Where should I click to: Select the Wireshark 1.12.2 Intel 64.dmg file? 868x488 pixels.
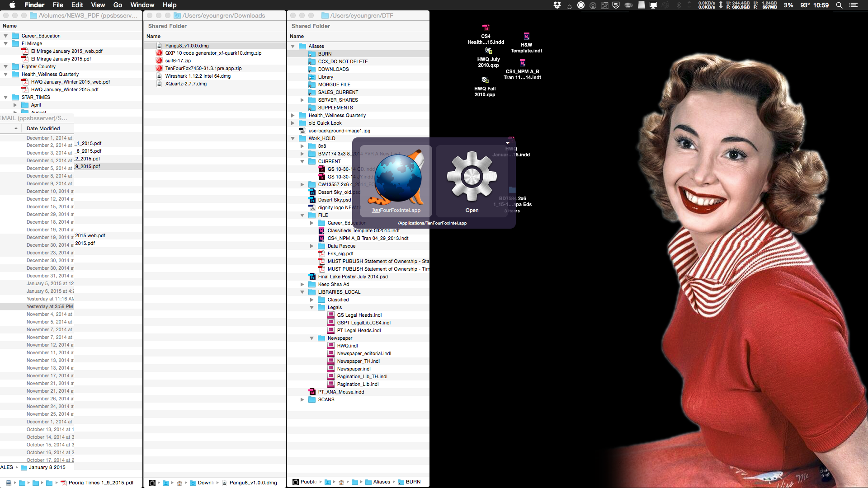(197, 76)
